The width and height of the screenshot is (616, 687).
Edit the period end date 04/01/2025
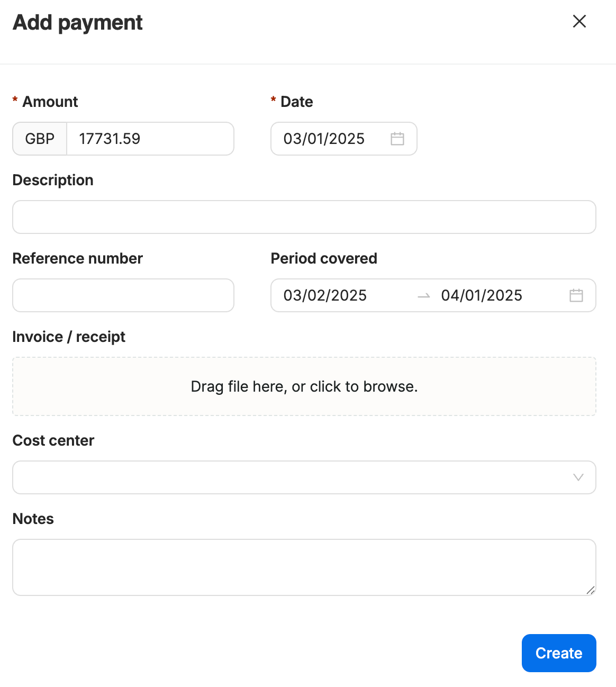pos(482,295)
